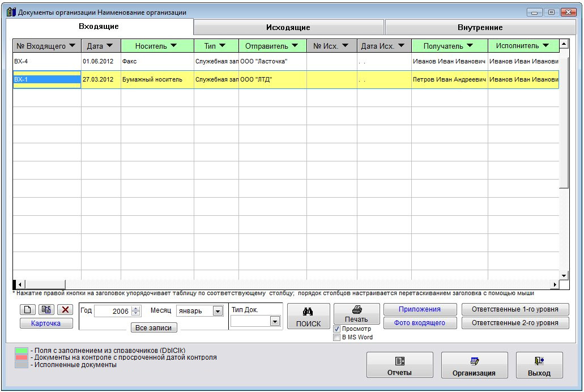
Task: Click the printer Печать button
Action: coord(356,314)
